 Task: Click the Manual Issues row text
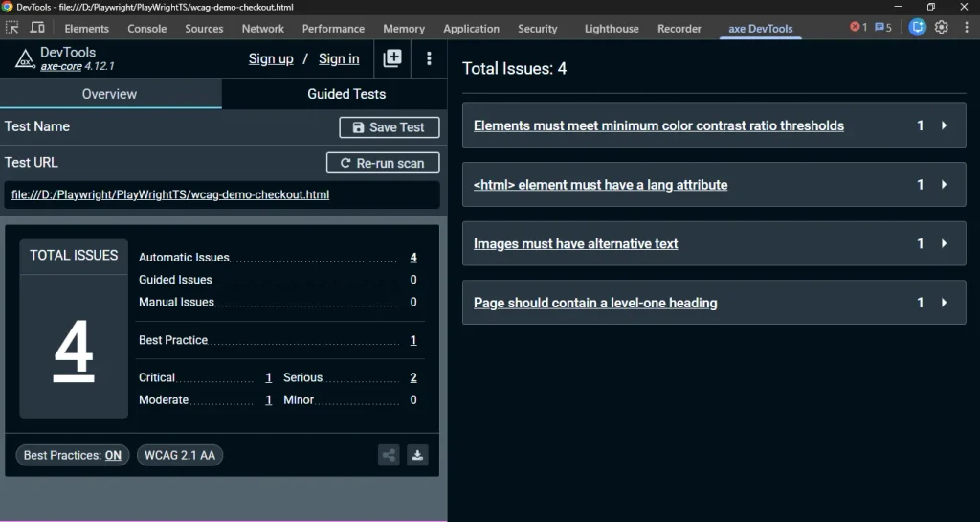click(x=176, y=302)
